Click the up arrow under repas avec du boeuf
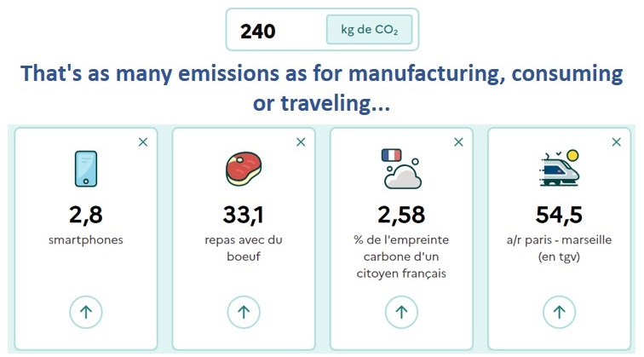The height and width of the screenshot is (357, 644). pos(244,312)
